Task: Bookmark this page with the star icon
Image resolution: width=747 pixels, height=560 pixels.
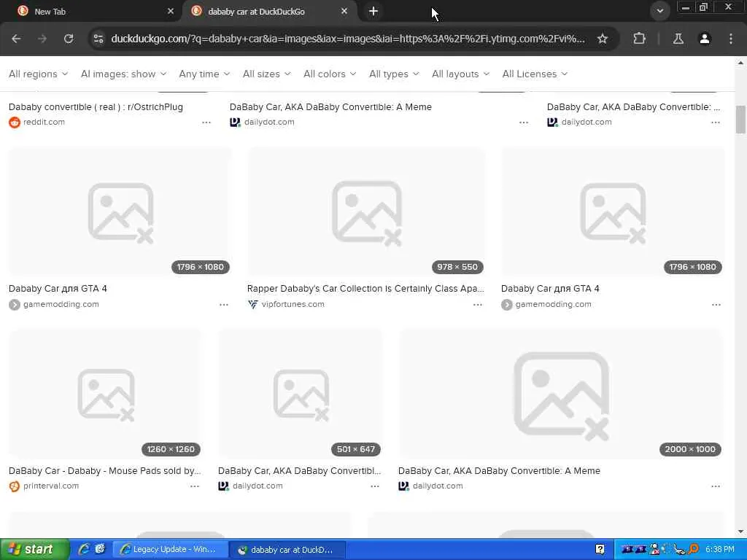Action: (602, 39)
